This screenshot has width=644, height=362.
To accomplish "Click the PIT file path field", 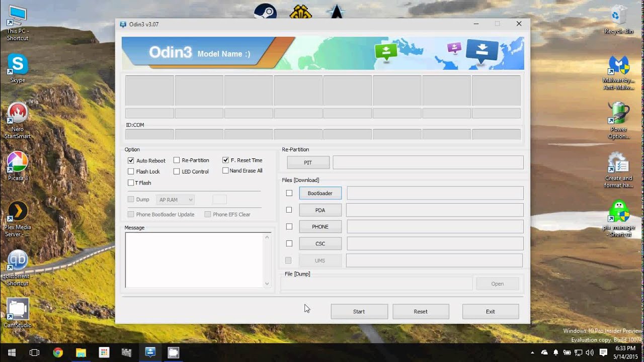I will point(428,162).
